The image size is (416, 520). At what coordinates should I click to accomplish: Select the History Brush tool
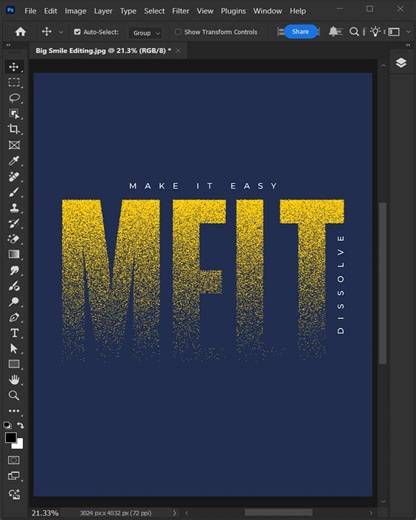point(14,223)
